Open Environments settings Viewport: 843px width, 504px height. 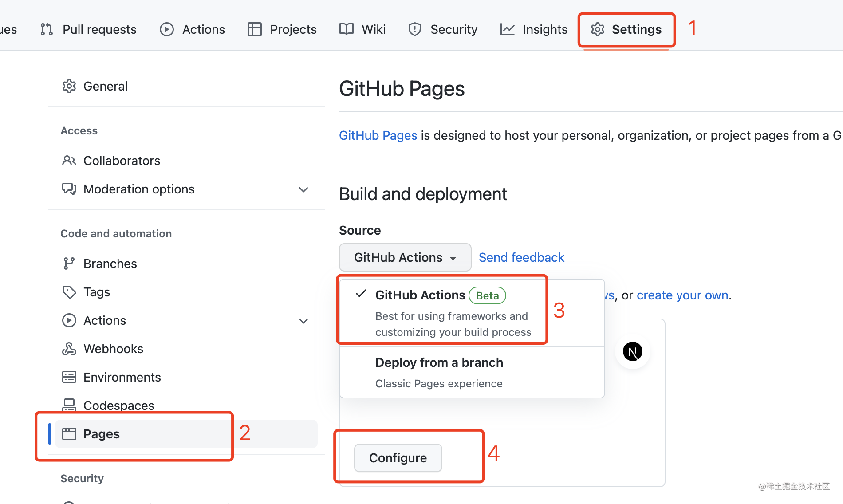click(186, 377)
